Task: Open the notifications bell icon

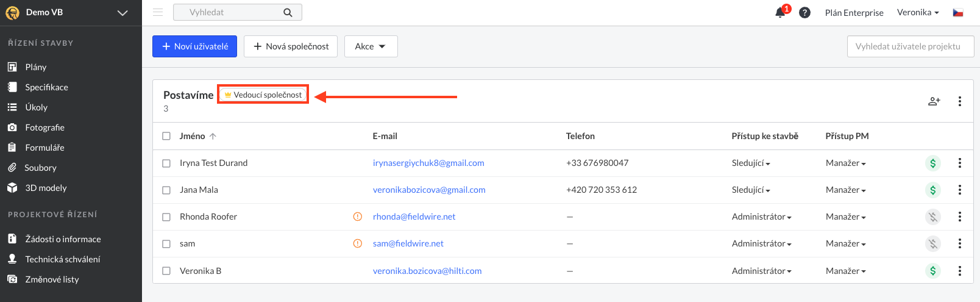Action: pos(780,12)
